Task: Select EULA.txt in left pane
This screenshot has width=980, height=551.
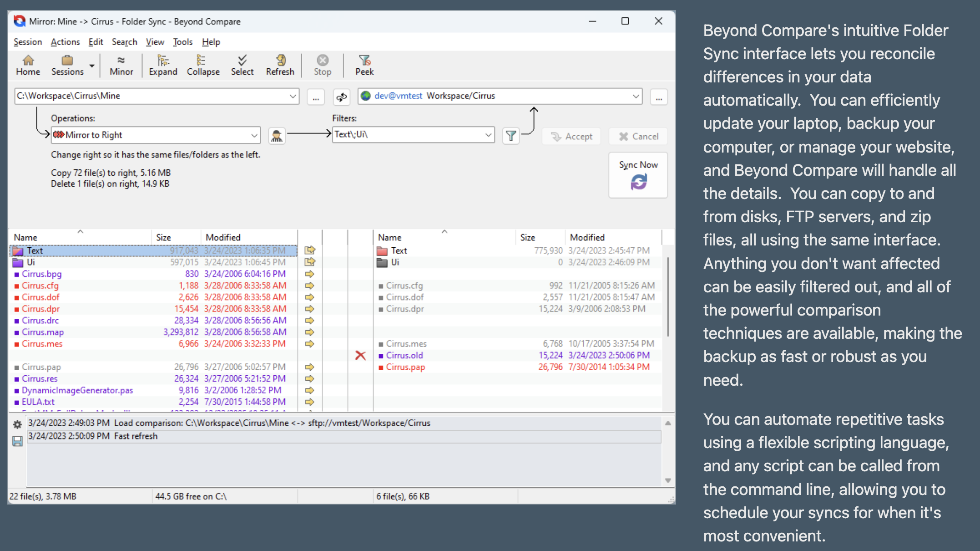Action: click(38, 402)
